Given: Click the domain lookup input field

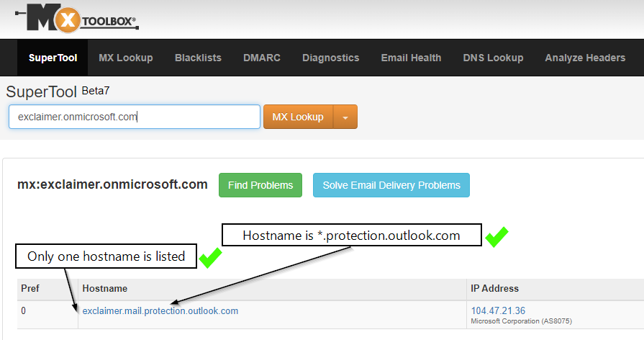Looking at the screenshot, I should click(135, 117).
